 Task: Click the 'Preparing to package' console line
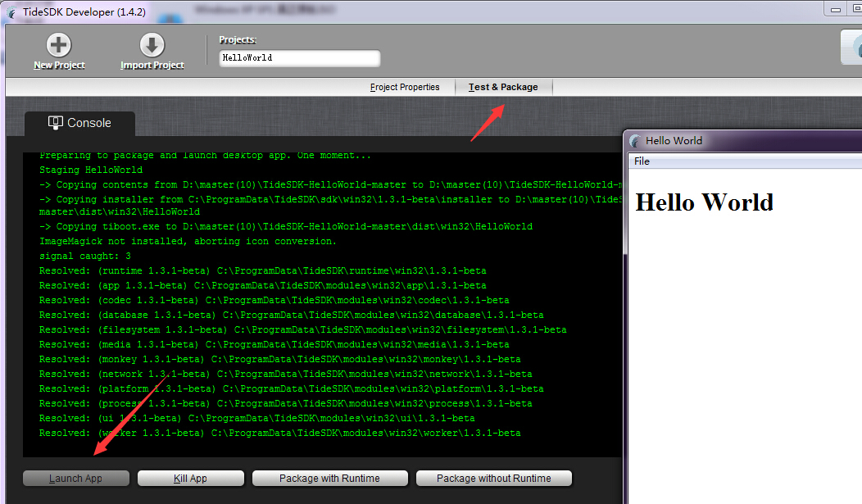click(205, 156)
